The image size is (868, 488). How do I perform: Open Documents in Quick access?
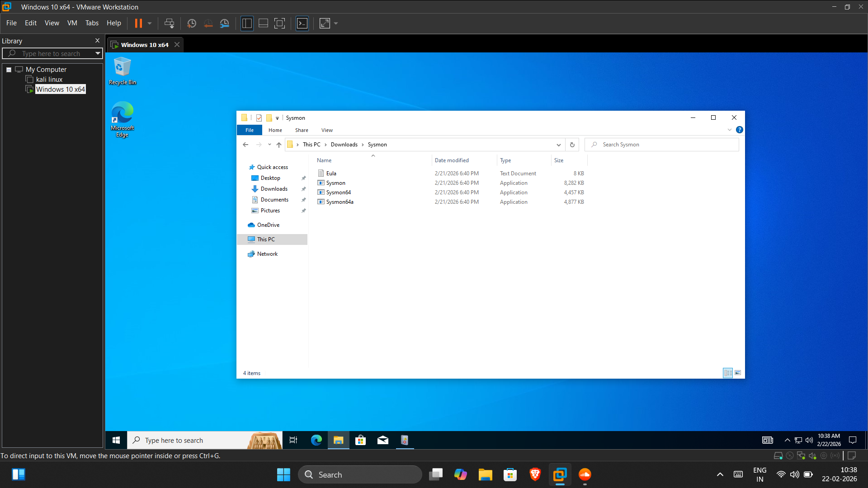274,200
